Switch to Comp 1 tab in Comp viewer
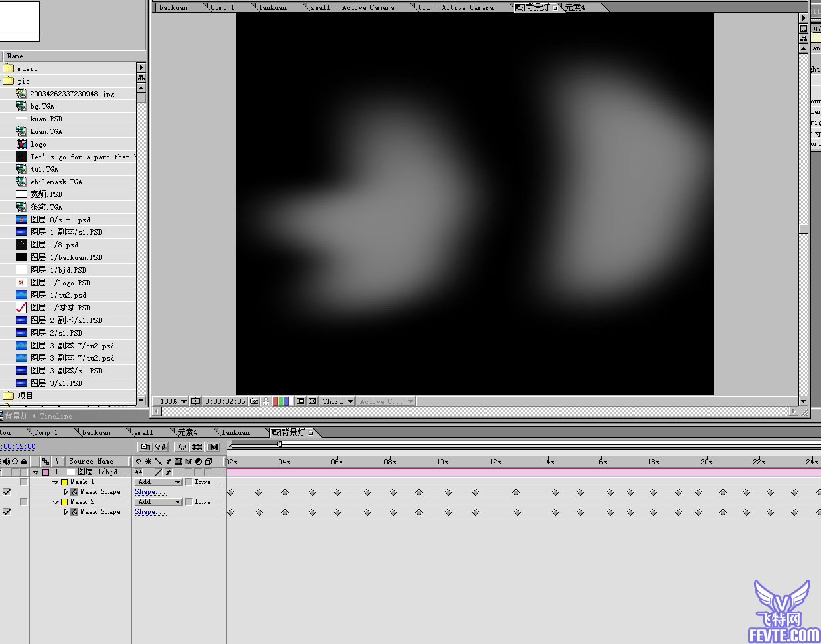 [x=227, y=7]
